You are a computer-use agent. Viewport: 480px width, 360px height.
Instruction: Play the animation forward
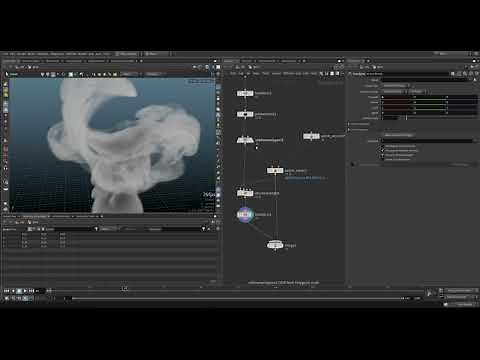pyautogui.click(x=25, y=291)
